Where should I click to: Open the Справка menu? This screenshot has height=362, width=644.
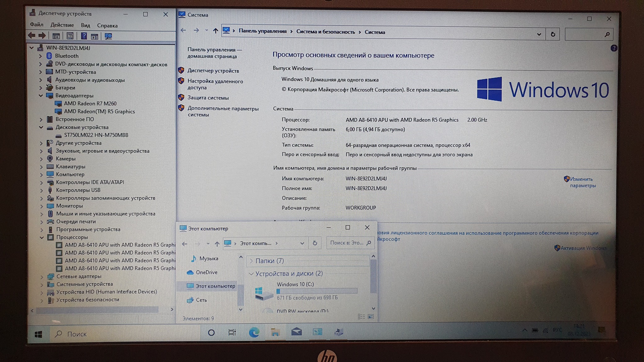pos(107,26)
